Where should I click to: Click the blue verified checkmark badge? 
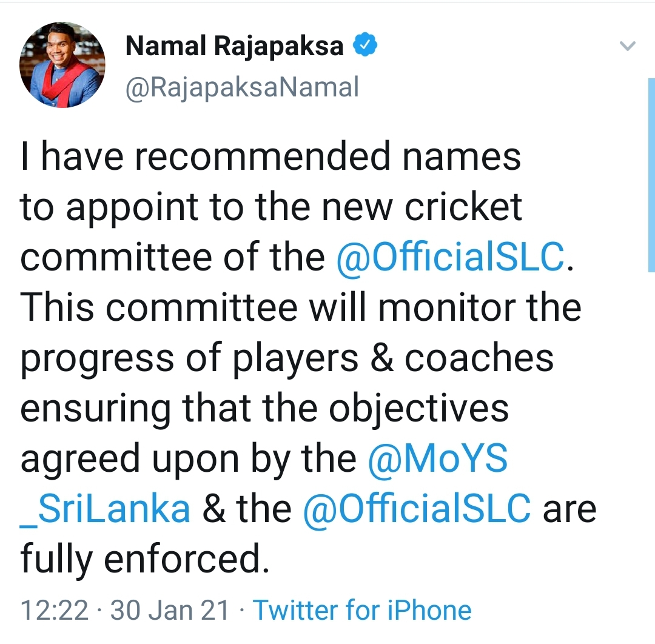pyautogui.click(x=366, y=45)
